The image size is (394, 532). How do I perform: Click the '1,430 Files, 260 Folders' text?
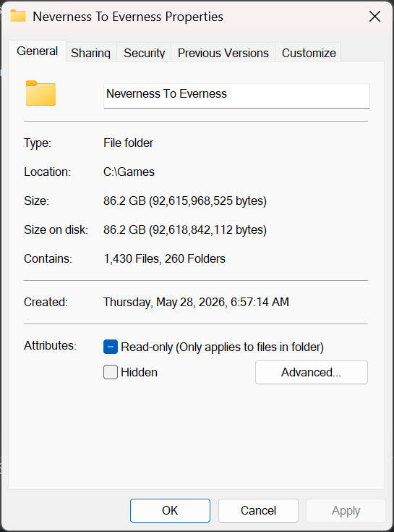point(164,258)
